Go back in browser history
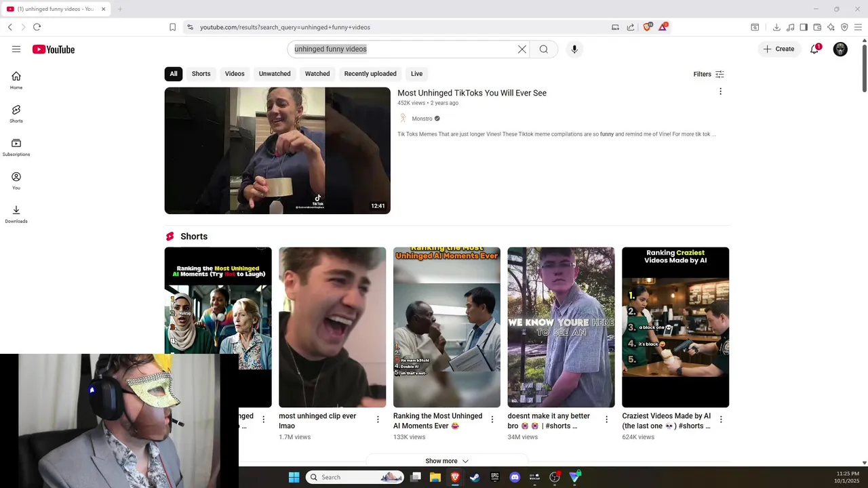This screenshot has width=868, height=488. 9,27
